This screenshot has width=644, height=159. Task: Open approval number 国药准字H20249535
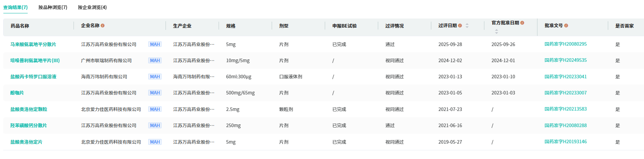tap(565, 60)
